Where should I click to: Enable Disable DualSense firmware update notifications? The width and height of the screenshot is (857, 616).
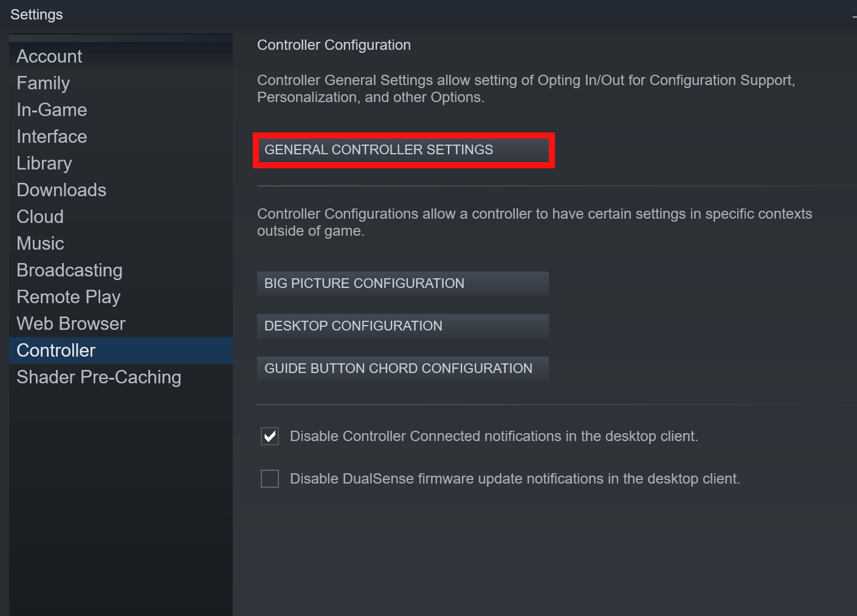(270, 479)
